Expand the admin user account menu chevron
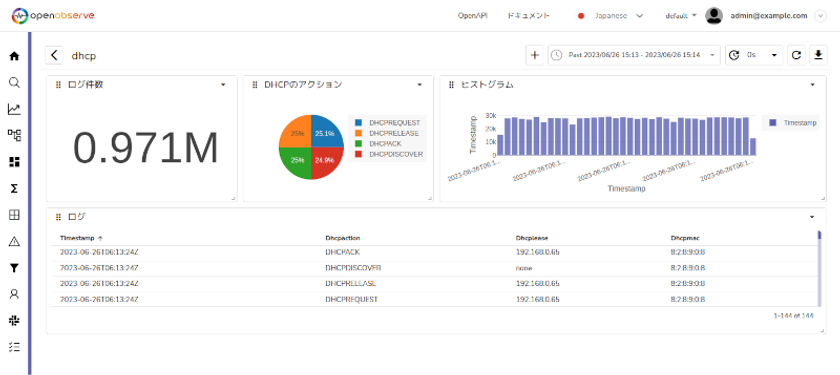 click(820, 16)
